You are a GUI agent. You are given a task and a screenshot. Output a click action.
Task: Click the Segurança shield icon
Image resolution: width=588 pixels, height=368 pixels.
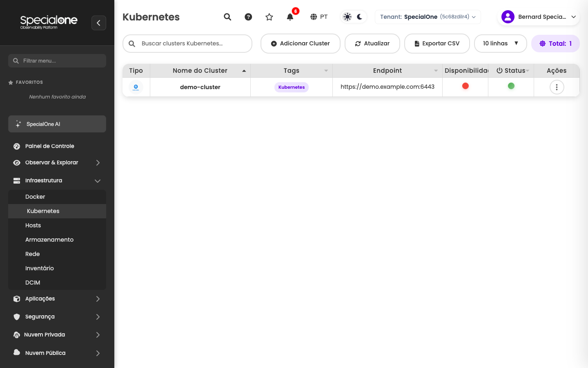17,317
